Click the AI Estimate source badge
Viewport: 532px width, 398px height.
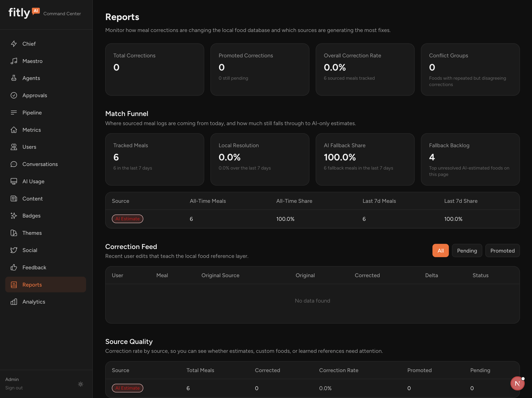[x=127, y=219]
